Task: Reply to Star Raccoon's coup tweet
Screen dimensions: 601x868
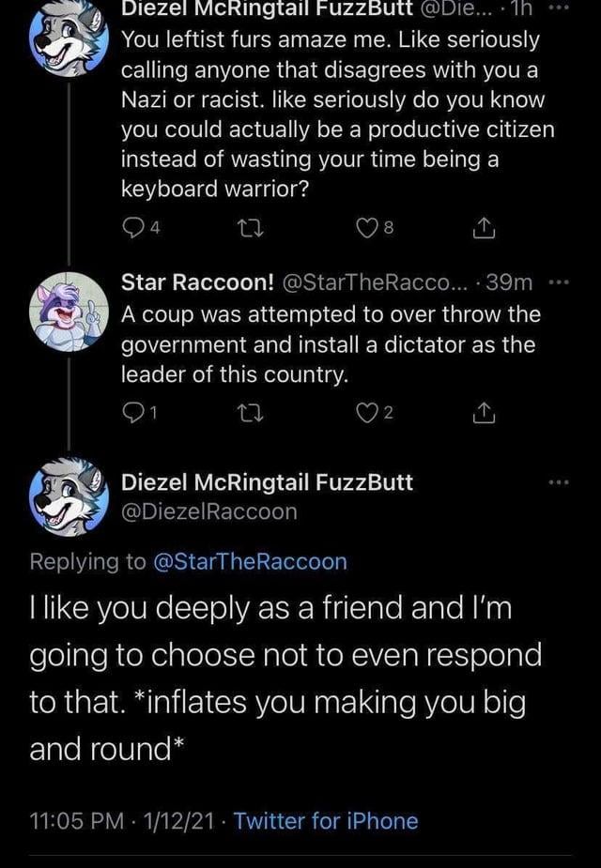Action: click(x=133, y=412)
